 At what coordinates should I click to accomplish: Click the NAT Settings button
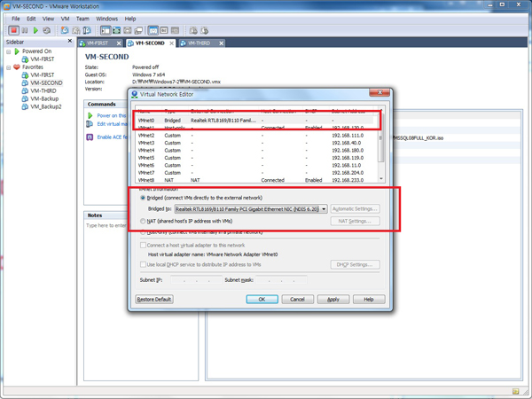pyautogui.click(x=355, y=221)
